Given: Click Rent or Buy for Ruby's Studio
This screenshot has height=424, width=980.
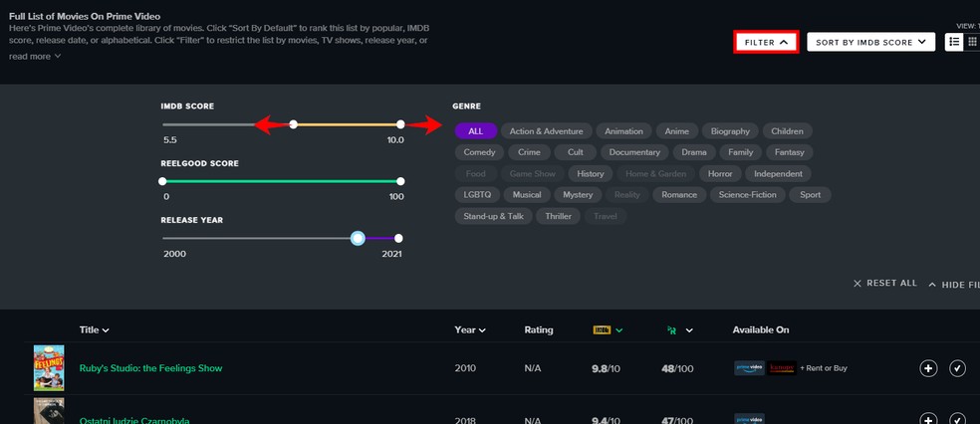Looking at the screenshot, I should (823, 368).
